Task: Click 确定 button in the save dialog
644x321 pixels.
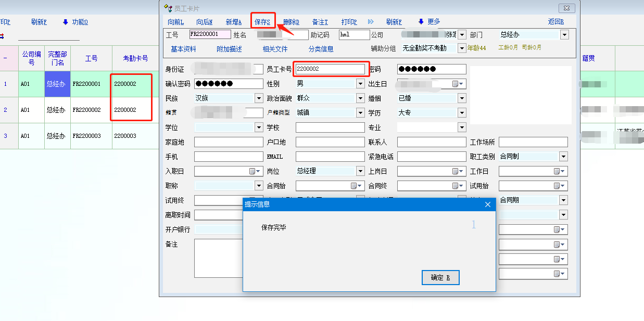Action: pyautogui.click(x=440, y=278)
